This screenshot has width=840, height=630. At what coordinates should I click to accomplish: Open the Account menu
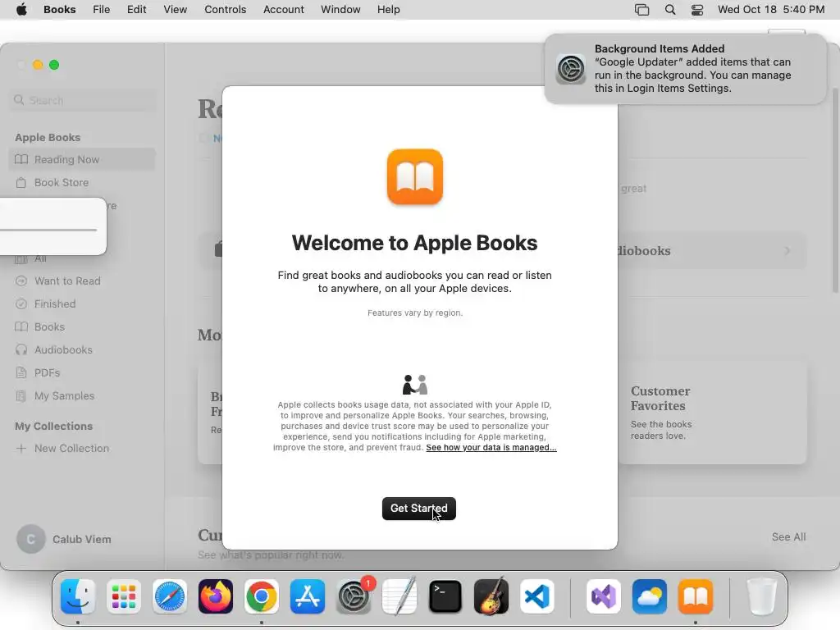point(283,10)
